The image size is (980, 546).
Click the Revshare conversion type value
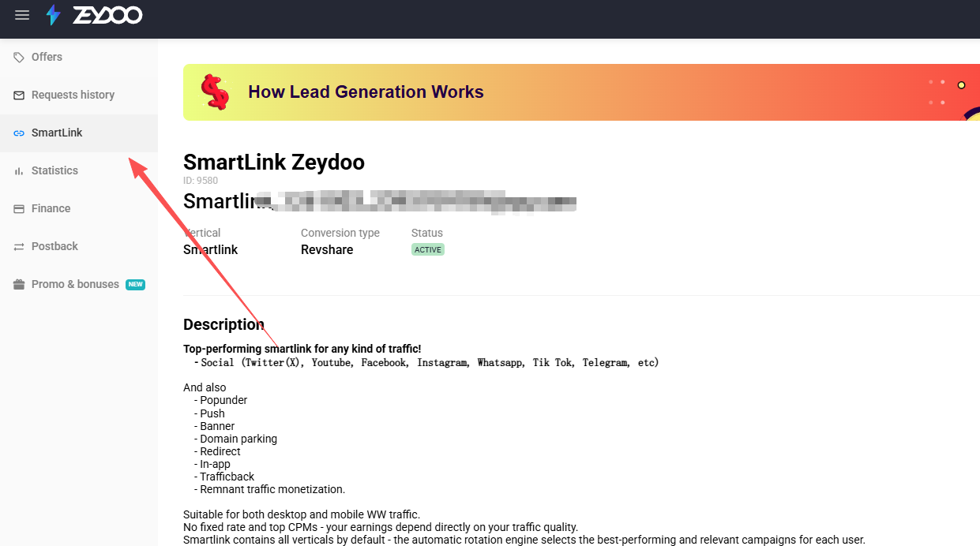(327, 249)
